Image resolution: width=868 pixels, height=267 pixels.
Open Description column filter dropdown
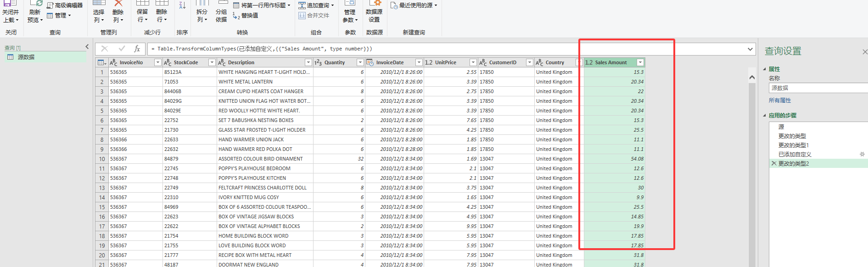tap(308, 62)
